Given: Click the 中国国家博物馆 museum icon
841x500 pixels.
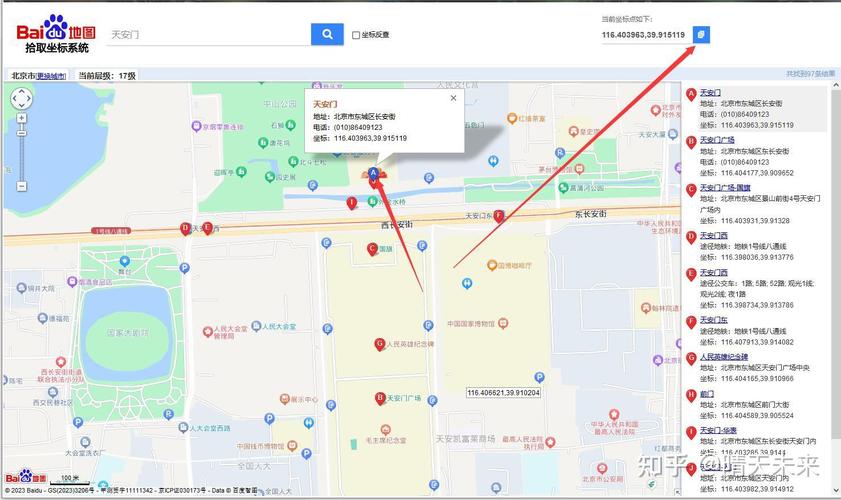Looking at the screenshot, I should pos(503,323).
